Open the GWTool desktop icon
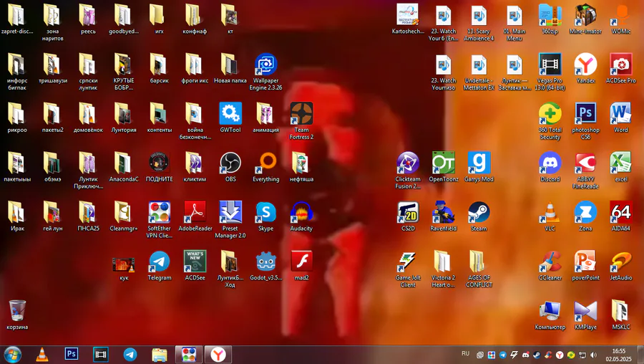The width and height of the screenshot is (644, 364). 230,113
